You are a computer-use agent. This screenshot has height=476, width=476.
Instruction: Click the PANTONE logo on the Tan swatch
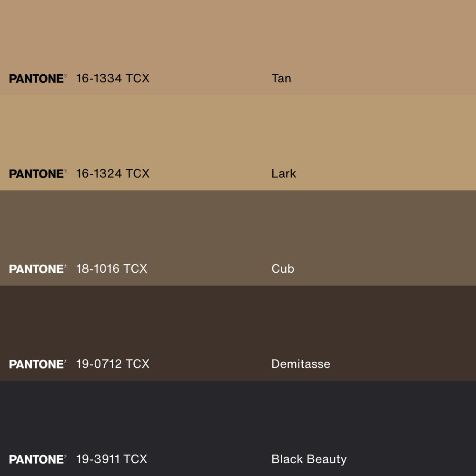38,79
